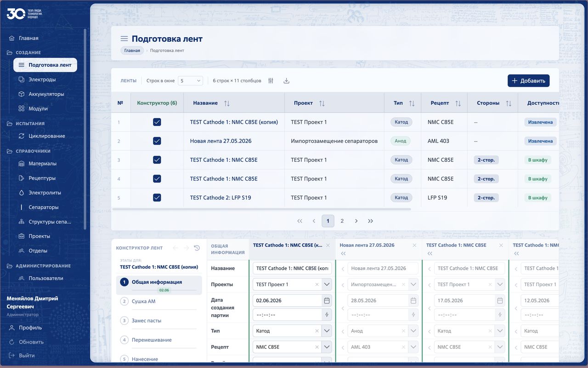Open the Строк в окне rows dropdown
Image resolution: width=588 pixels, height=368 pixels.
click(x=190, y=81)
